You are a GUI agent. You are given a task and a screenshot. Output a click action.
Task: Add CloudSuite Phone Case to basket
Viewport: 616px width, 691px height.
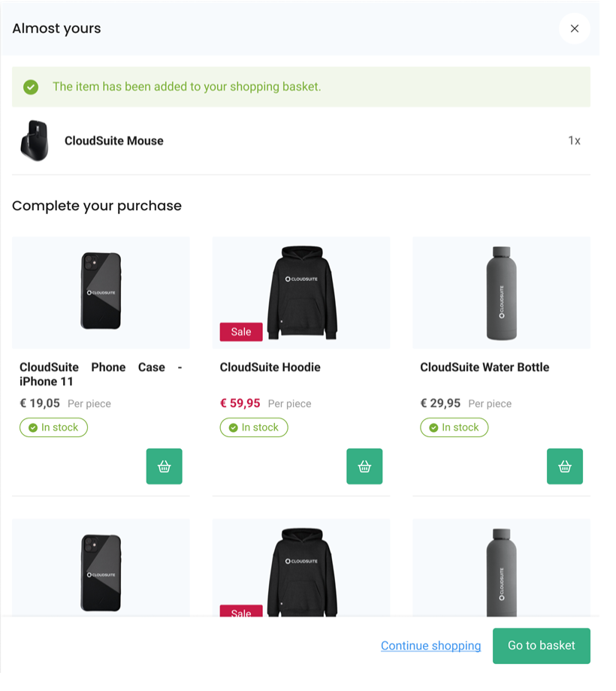[x=164, y=466]
